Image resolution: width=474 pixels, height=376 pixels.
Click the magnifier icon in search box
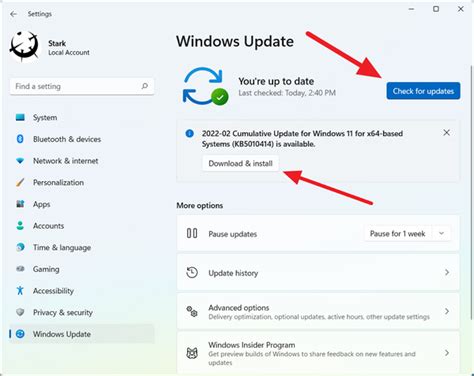click(x=145, y=86)
